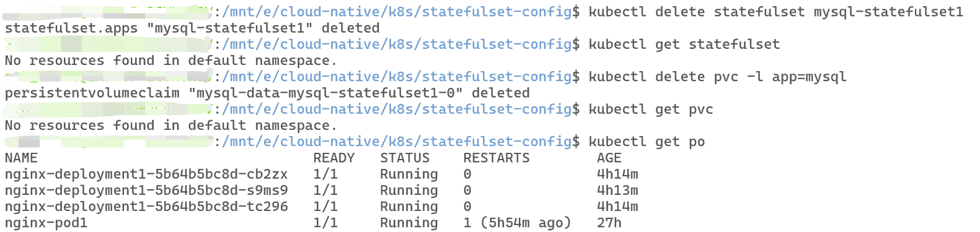The width and height of the screenshot is (980, 232).
Task: Click the RESTARTS column header
Action: point(497,158)
